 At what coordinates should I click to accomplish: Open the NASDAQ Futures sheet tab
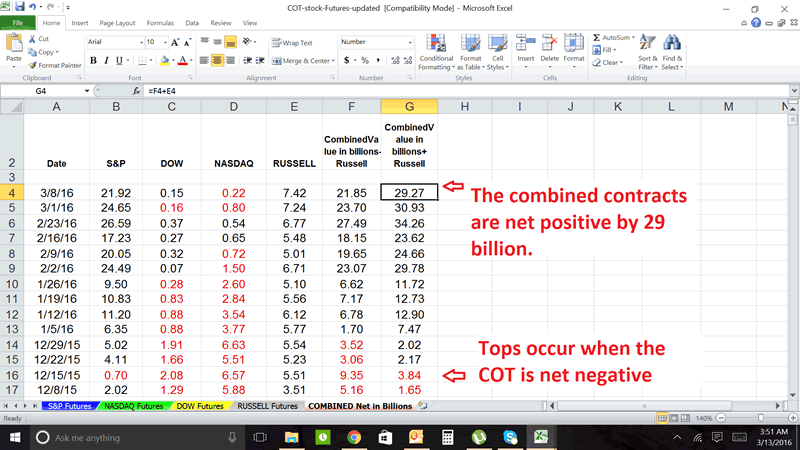pos(134,406)
